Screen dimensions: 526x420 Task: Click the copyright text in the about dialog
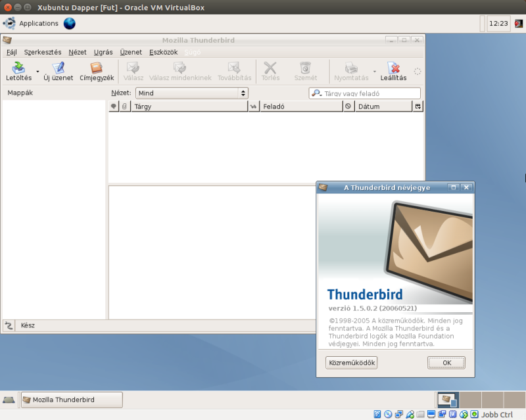pos(396,332)
